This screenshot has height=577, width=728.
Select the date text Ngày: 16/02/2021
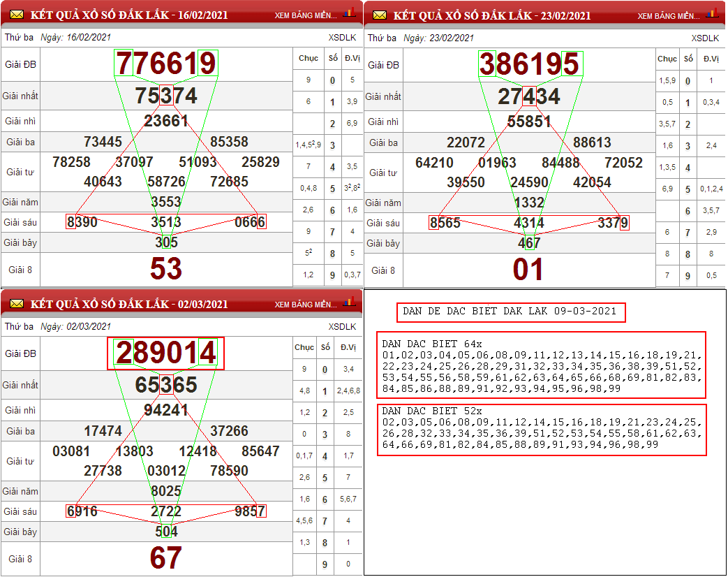[75, 38]
